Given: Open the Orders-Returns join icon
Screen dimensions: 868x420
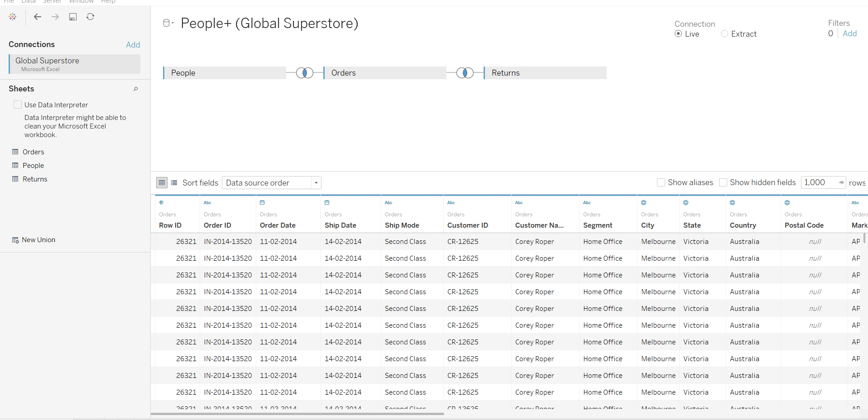Looking at the screenshot, I should click(x=465, y=73).
